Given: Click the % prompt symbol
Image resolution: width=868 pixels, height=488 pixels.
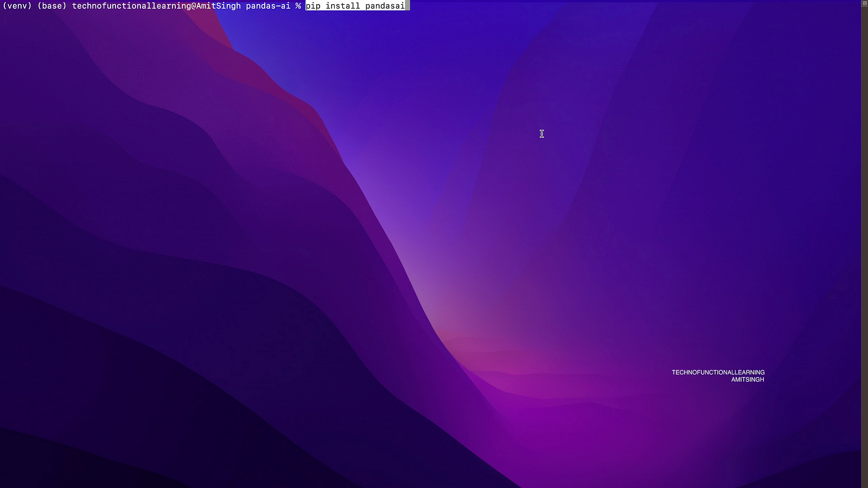Looking at the screenshot, I should (298, 6).
